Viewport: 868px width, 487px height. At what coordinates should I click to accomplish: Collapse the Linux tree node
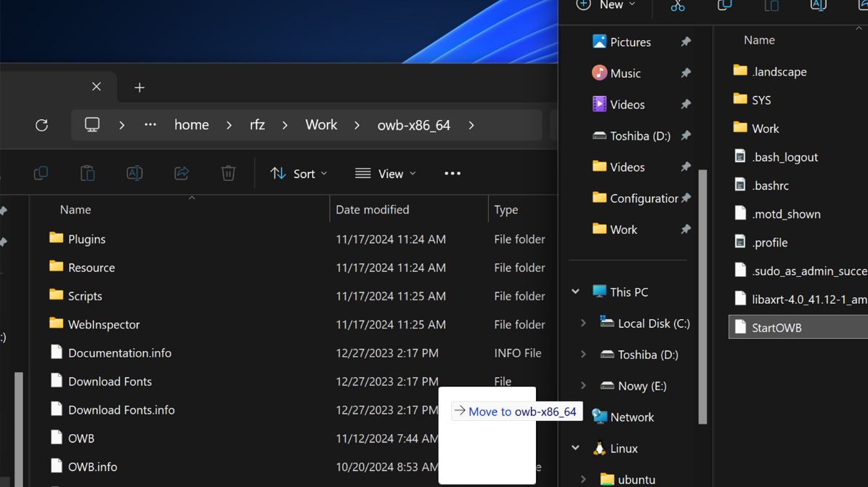[576, 448]
